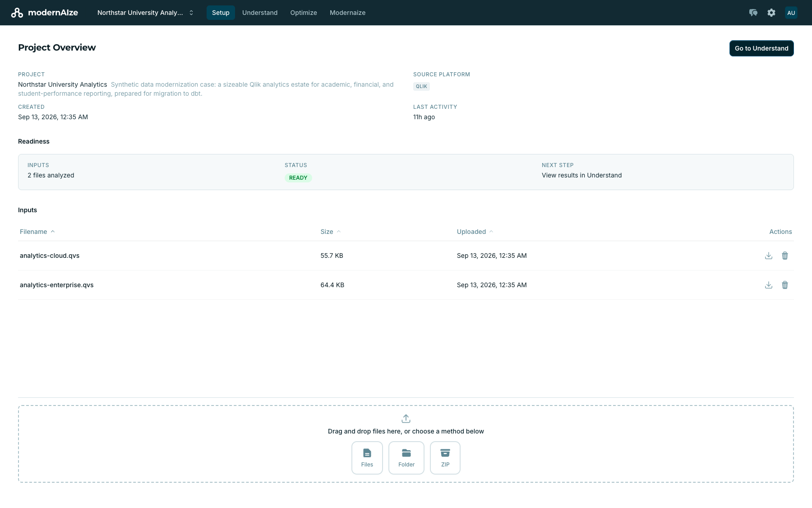Viewport: 812px width, 508px height.
Task: Choose the Files upload method
Action: point(367,458)
